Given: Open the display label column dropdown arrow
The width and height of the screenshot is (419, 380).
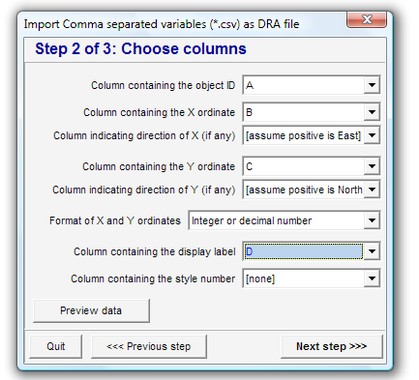Looking at the screenshot, I should coord(372,251).
